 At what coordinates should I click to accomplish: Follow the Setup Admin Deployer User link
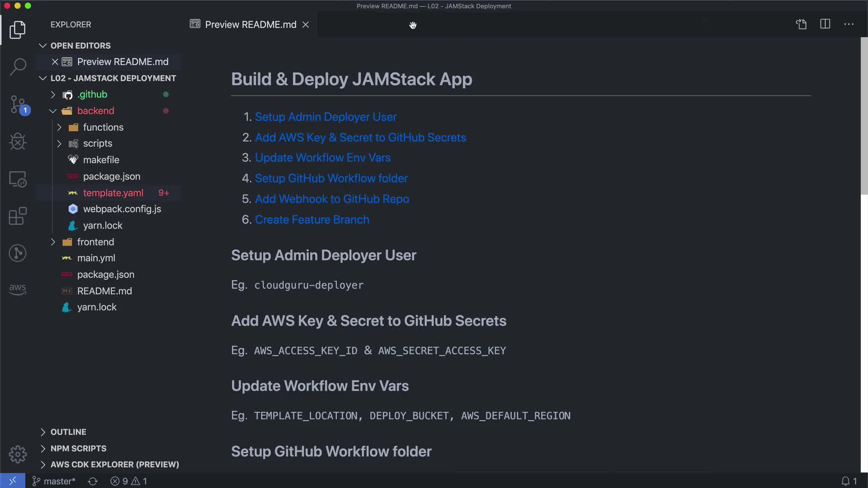[x=325, y=117]
